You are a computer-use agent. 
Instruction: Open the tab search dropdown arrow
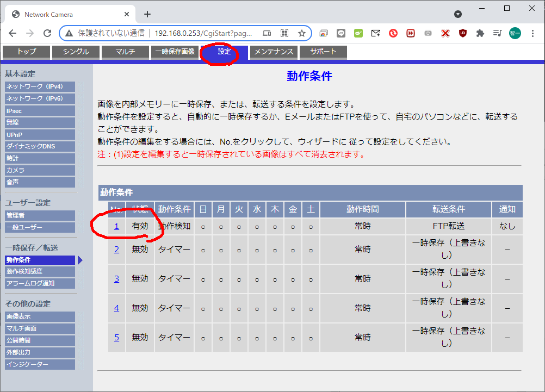[x=458, y=14]
